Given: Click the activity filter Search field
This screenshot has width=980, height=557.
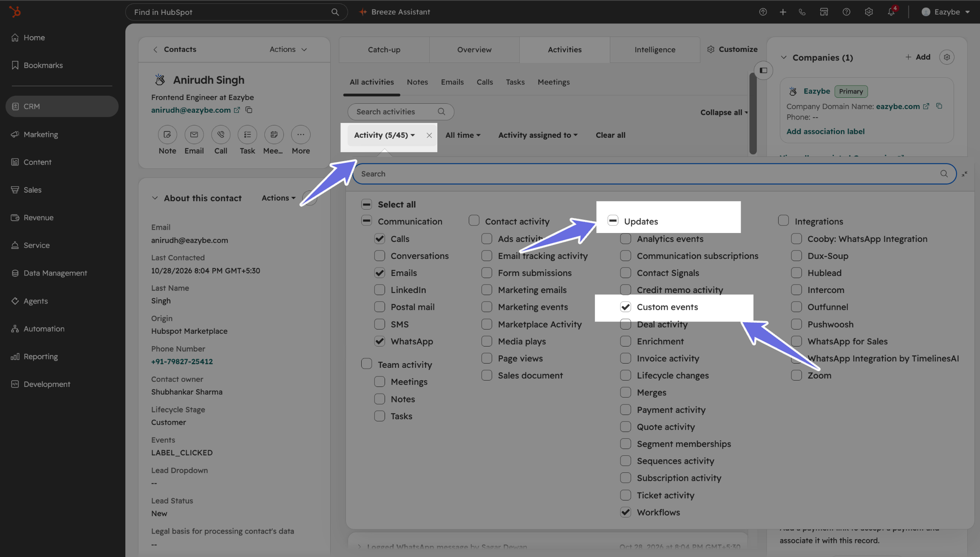Looking at the screenshot, I should click(654, 174).
